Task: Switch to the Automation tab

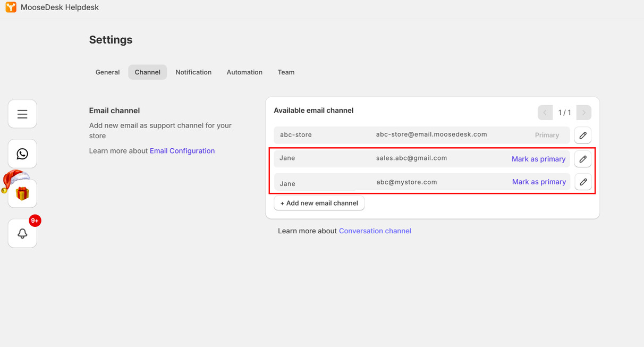Action: click(x=244, y=72)
